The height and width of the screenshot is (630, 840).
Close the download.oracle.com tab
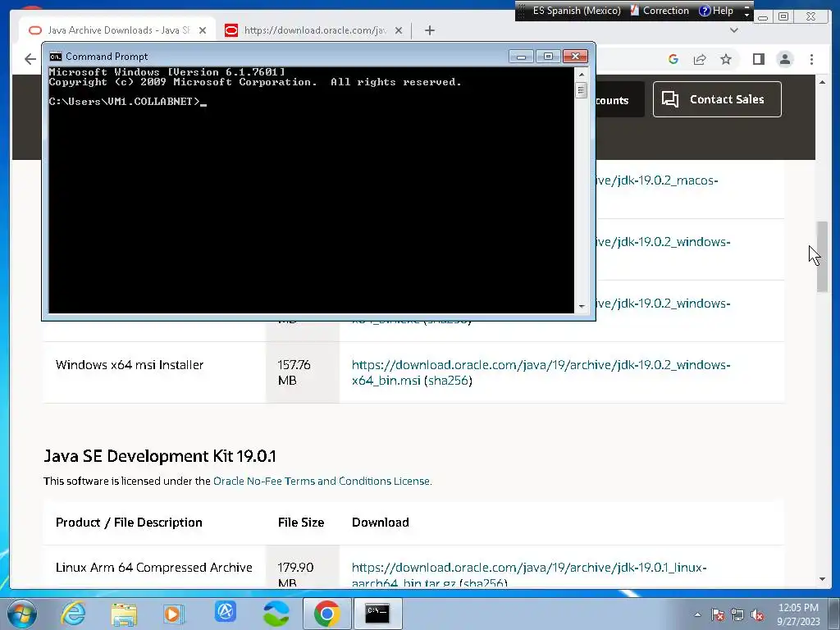tap(399, 30)
